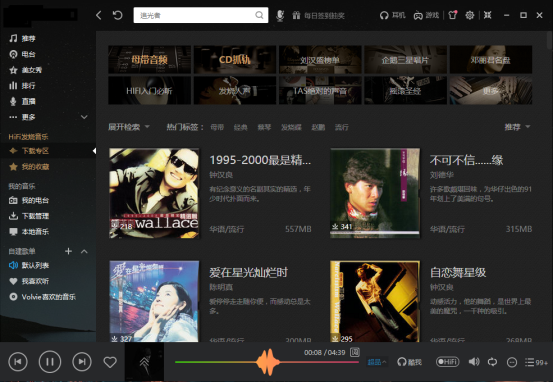Screen dimensions: 554x383
Task: Go back with the left arrow
Action: pos(99,15)
